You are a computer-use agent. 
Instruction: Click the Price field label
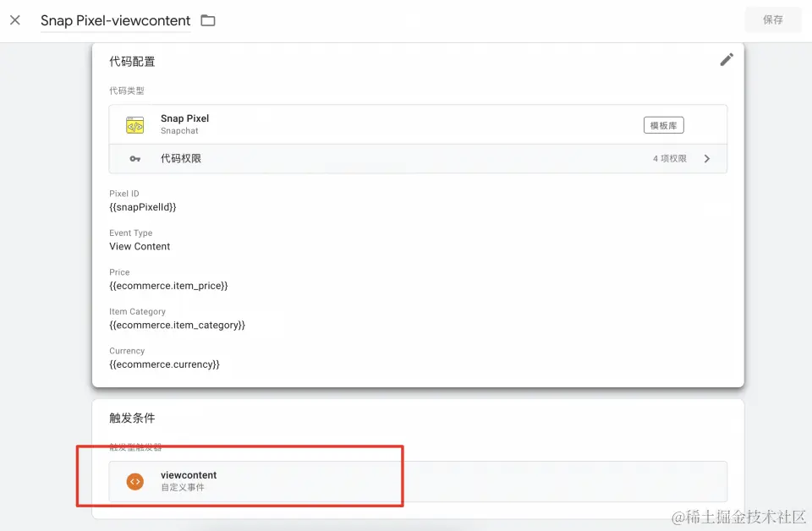coord(119,272)
